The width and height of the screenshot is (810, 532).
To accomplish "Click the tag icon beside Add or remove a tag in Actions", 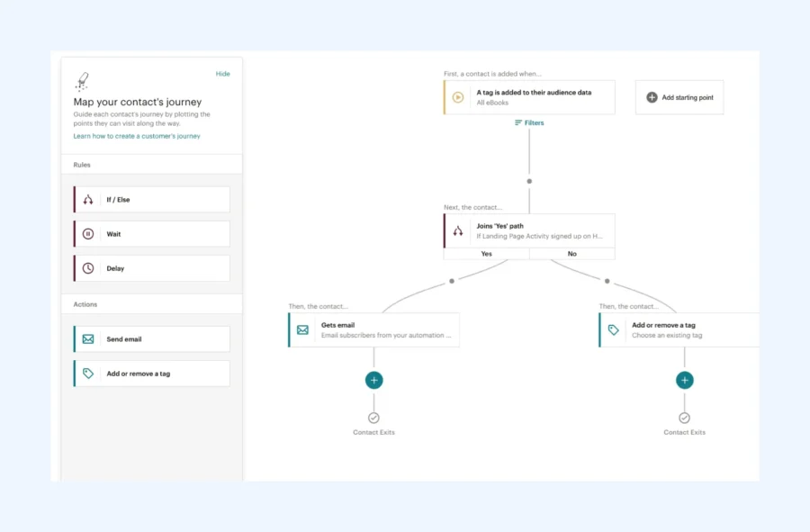I will click(x=88, y=374).
